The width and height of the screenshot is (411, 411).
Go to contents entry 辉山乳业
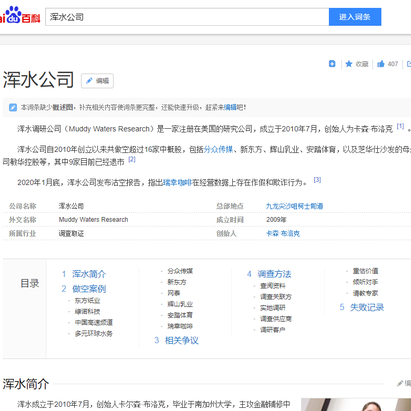coord(180,304)
